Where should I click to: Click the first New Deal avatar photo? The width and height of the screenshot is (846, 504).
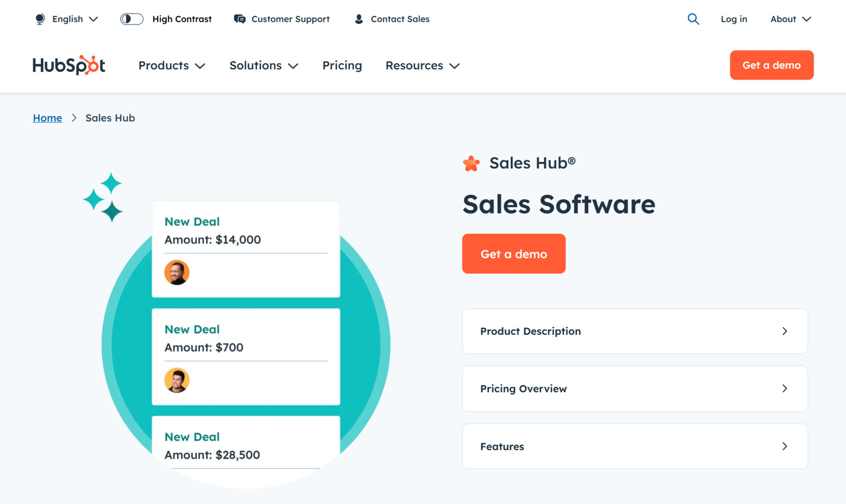pyautogui.click(x=177, y=273)
